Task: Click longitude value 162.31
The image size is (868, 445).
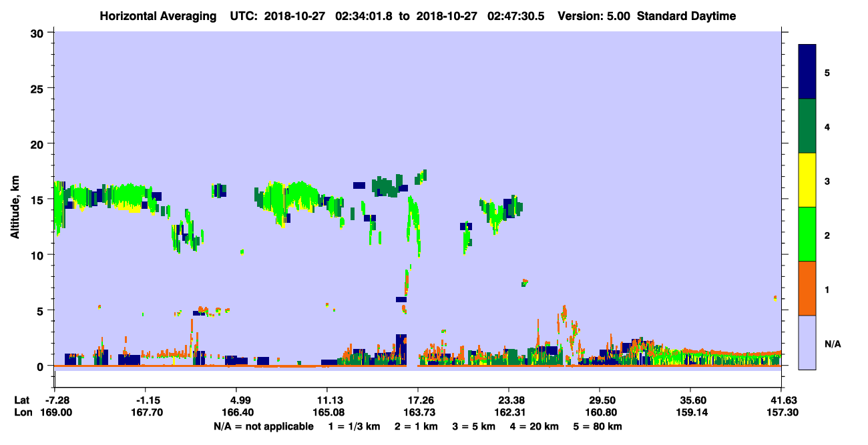Action: (509, 413)
